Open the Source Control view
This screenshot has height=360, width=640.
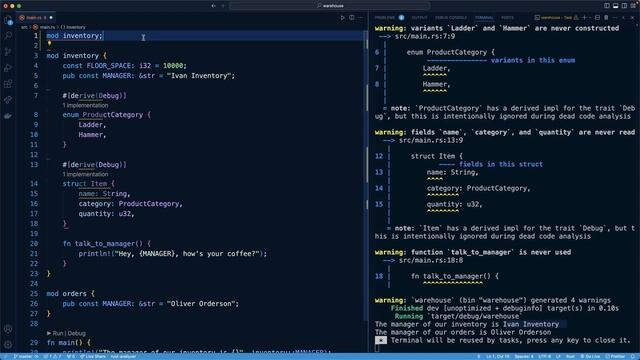click(x=8, y=52)
